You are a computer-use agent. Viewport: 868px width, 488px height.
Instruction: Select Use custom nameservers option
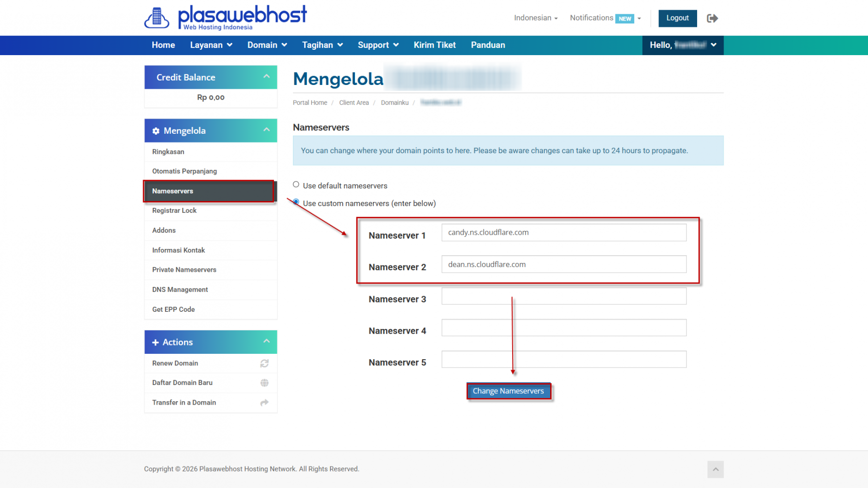coord(296,202)
